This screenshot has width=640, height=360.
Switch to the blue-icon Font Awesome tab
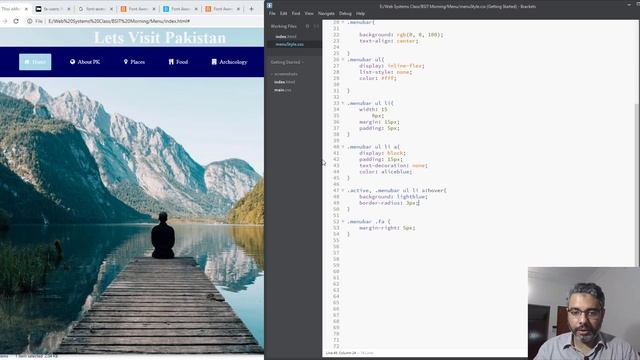[x=180, y=9]
